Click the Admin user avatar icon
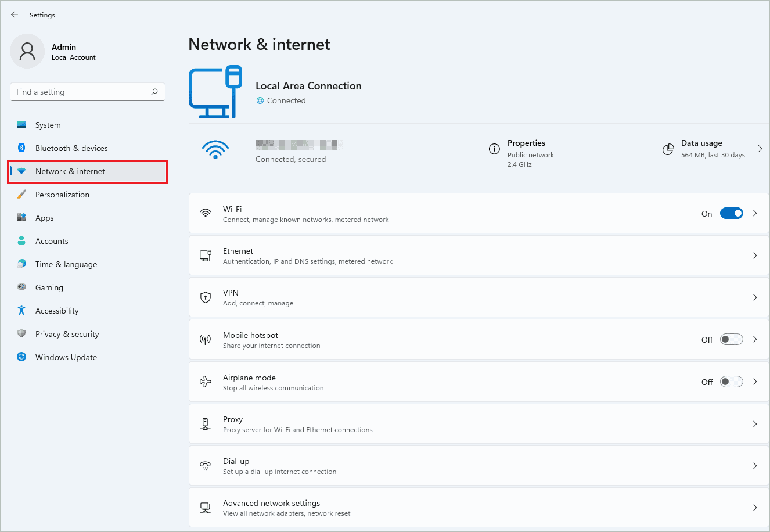 (27, 51)
